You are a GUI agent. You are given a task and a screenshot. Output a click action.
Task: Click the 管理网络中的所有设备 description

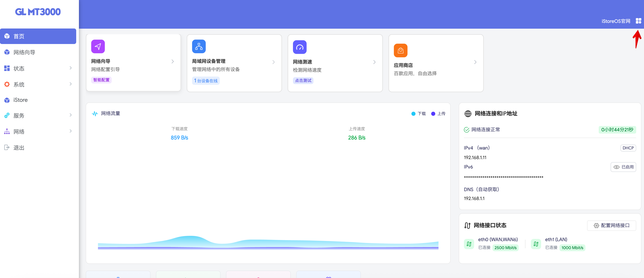[x=216, y=69]
